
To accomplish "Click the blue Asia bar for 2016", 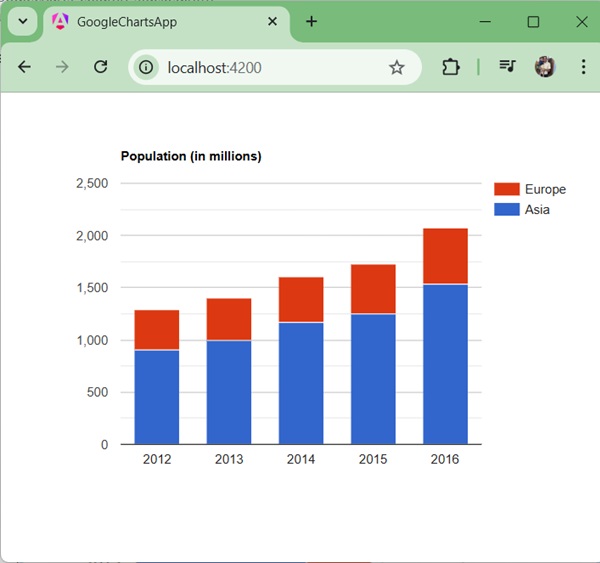I will (x=445, y=365).
